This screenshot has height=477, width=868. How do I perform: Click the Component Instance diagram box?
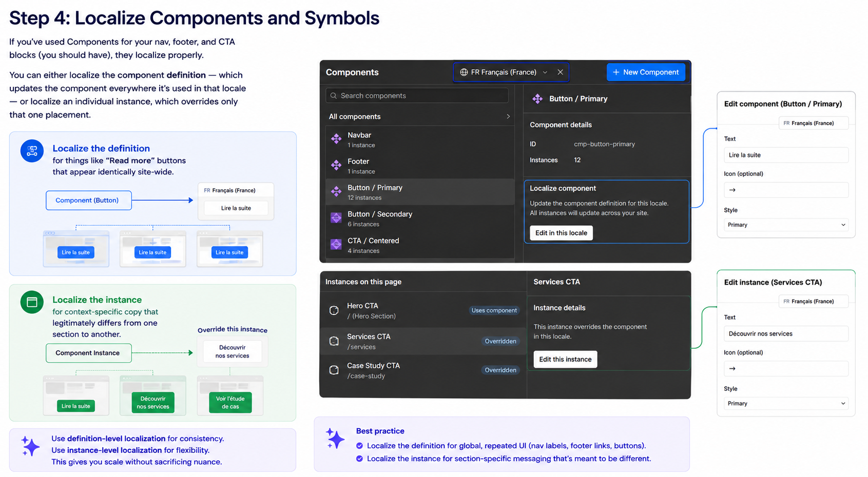pyautogui.click(x=88, y=353)
